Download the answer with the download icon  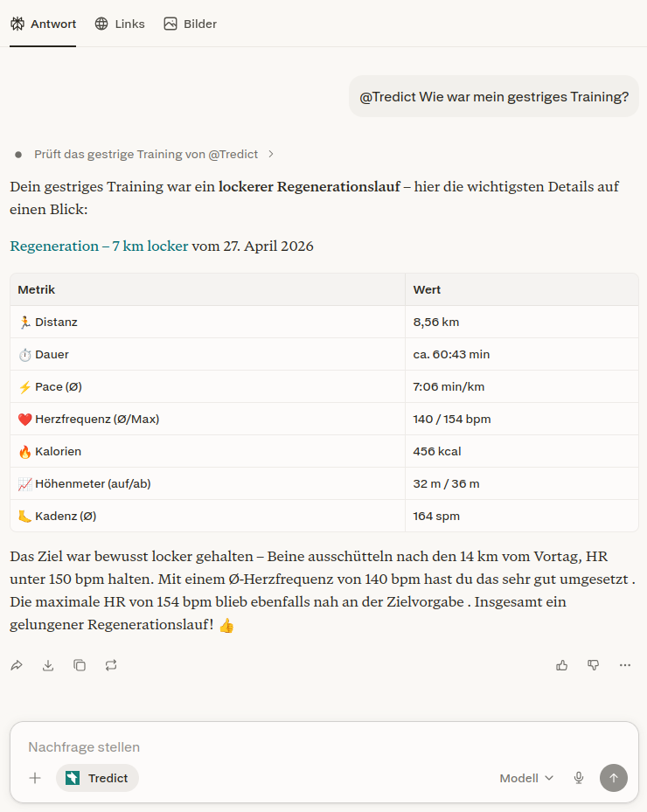coord(48,665)
